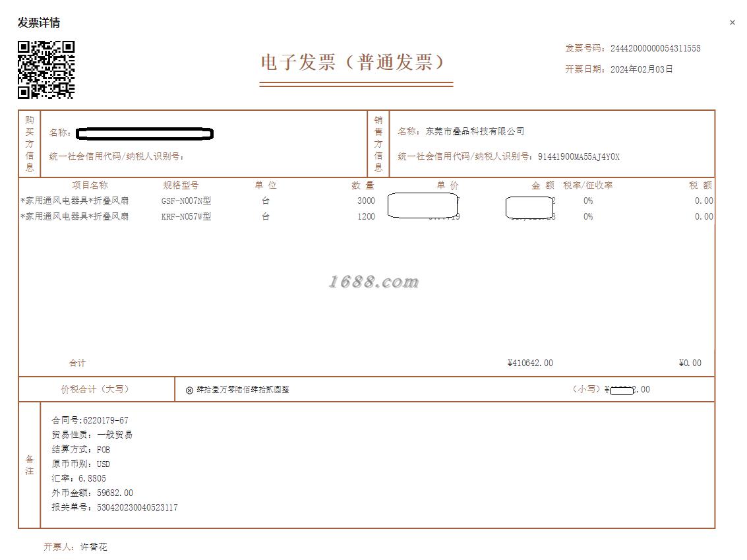Select the amount in words 肆拾壹万零陆佰肆拾贰圆整
Screen dimensions: 747x560
[243, 389]
